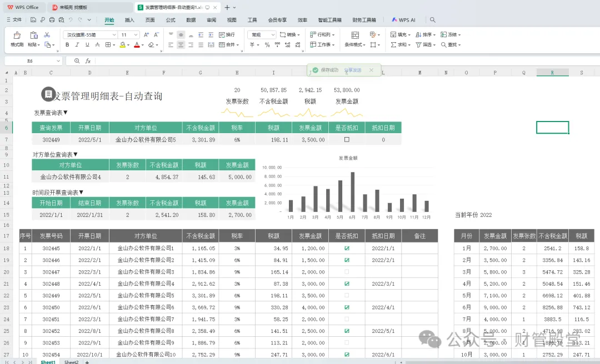Click the red font color swatch

[137, 45]
